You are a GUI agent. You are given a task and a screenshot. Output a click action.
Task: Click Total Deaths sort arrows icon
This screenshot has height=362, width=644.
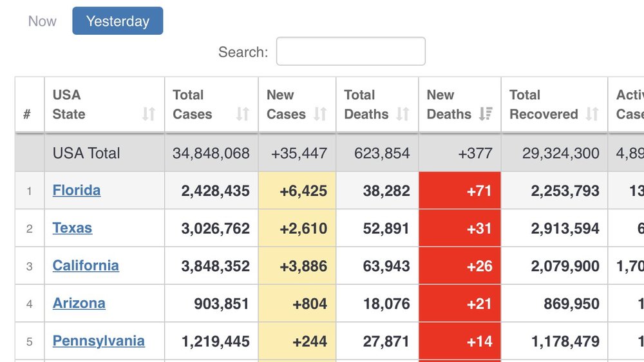[402, 114]
